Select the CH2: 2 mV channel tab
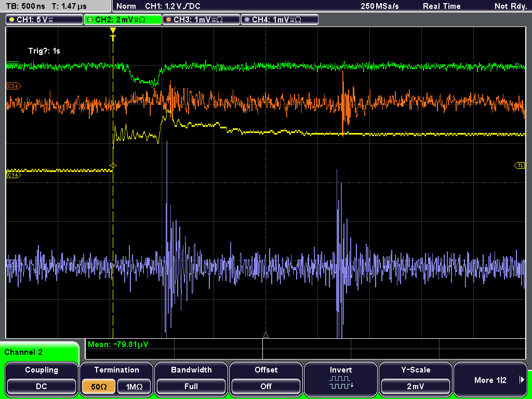The image size is (532, 399). [123, 20]
